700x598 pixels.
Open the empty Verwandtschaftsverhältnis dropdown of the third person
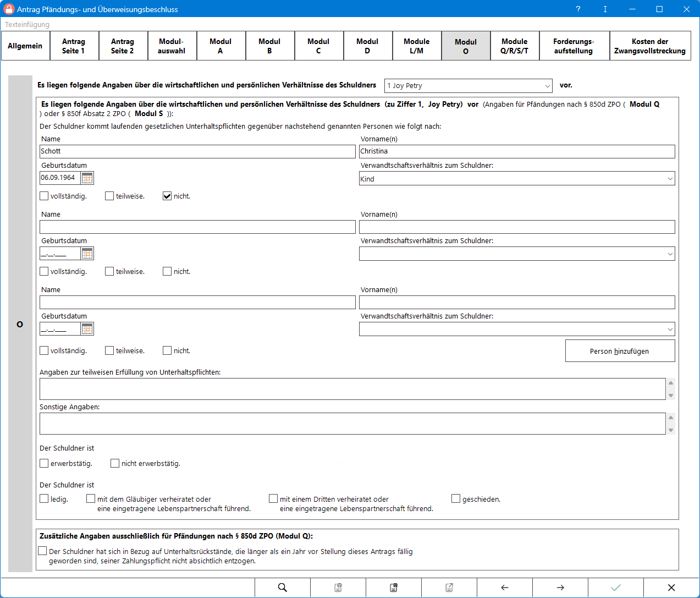pos(517,329)
